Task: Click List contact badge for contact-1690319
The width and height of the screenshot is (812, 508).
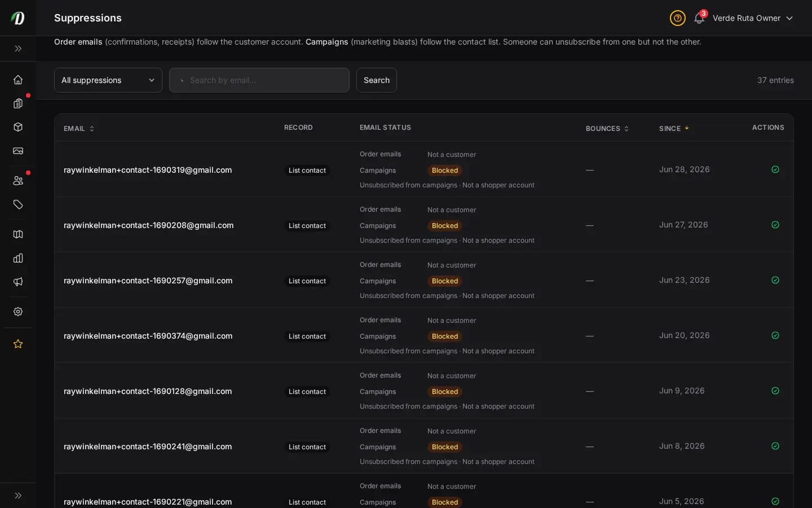Action: point(307,170)
